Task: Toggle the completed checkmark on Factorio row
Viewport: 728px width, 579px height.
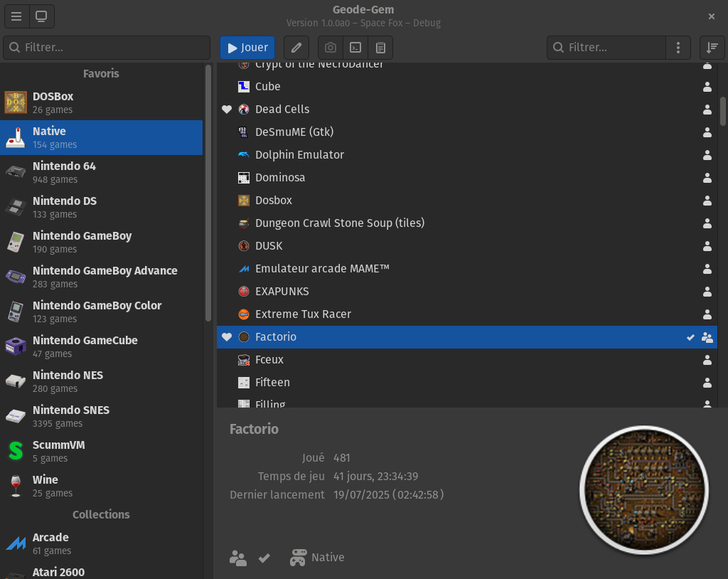Action: (690, 338)
